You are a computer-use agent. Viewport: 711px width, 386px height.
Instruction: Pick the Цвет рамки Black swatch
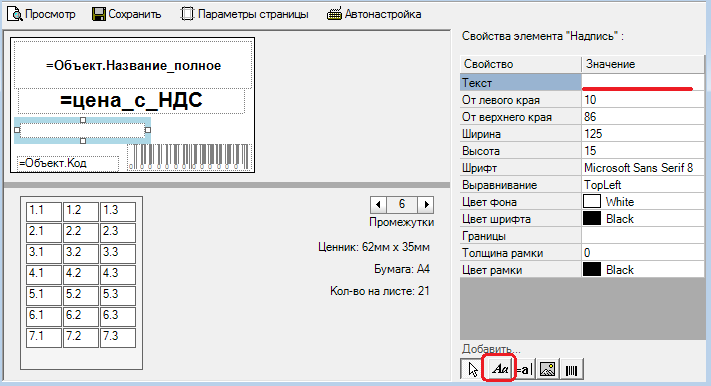click(592, 269)
